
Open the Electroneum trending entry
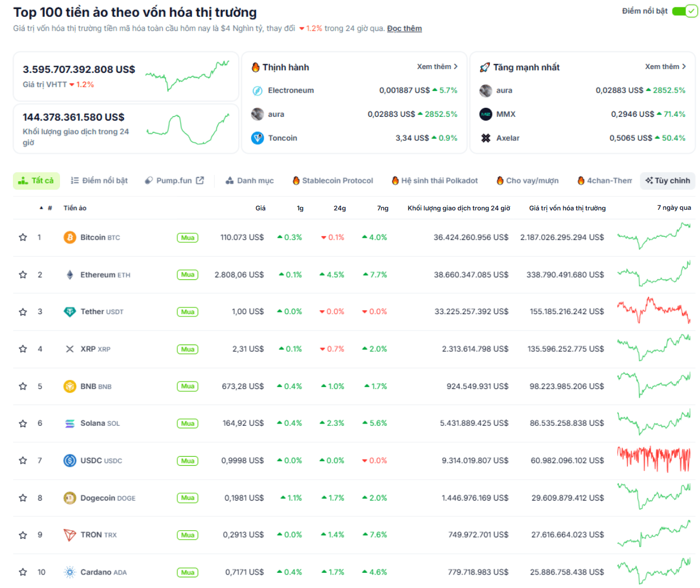[354, 90]
